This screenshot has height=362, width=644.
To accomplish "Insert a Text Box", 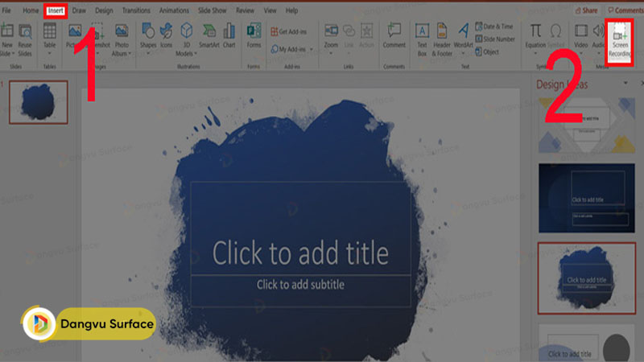I will point(422,39).
